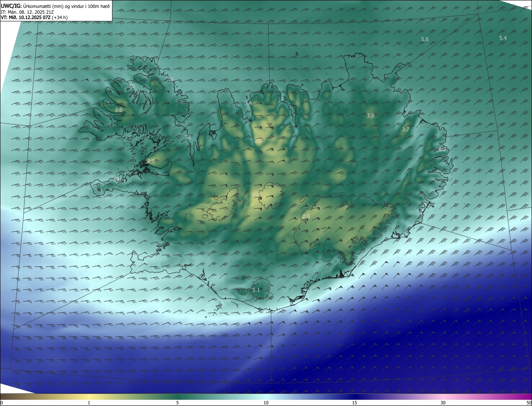Click the 7.5 value label
The width and height of the screenshot is (532, 406).
click(x=170, y=79)
